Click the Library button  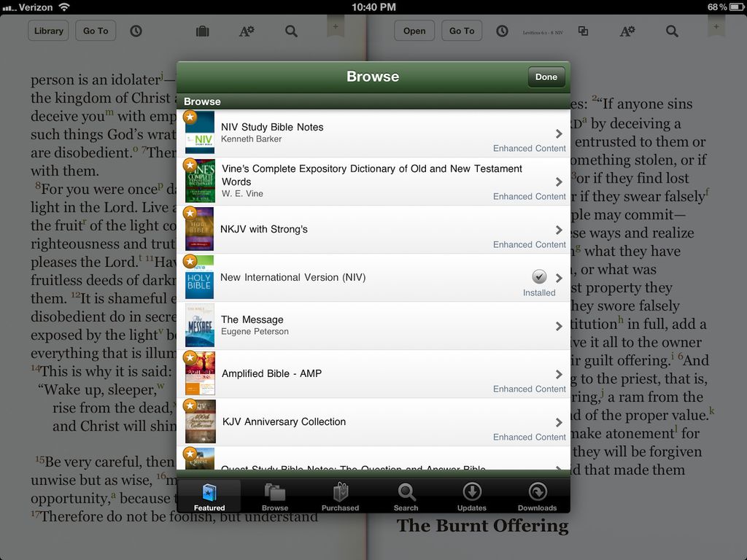(47, 31)
